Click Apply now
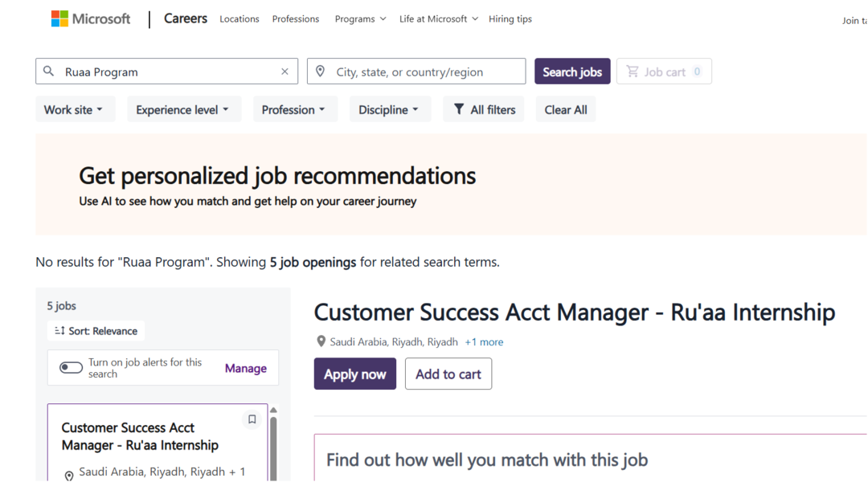The image size is (868, 482). point(355,374)
